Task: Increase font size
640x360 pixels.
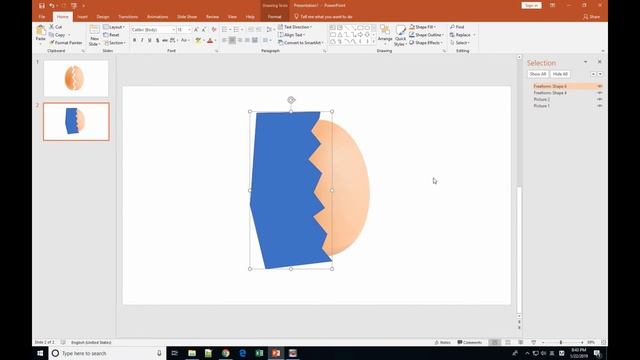Action: tap(196, 30)
